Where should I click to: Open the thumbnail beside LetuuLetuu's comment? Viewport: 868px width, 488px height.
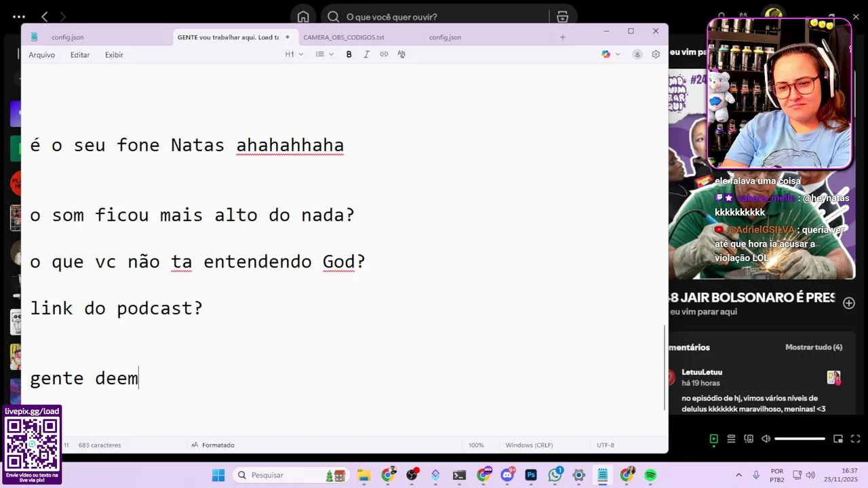(x=833, y=378)
